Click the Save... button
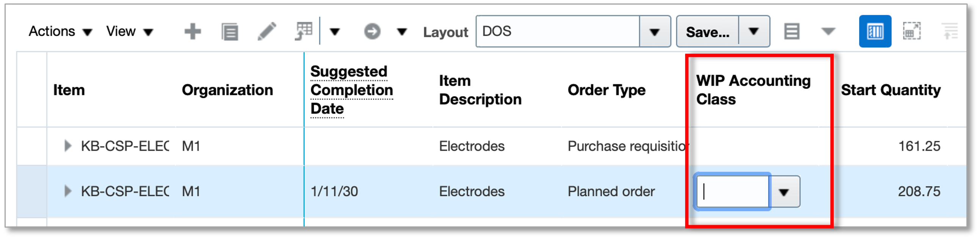 (707, 32)
